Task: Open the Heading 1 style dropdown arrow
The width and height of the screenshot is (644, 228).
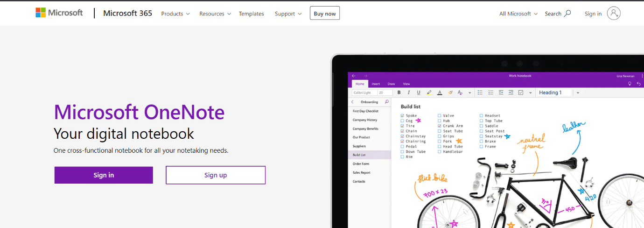Action: (578, 93)
